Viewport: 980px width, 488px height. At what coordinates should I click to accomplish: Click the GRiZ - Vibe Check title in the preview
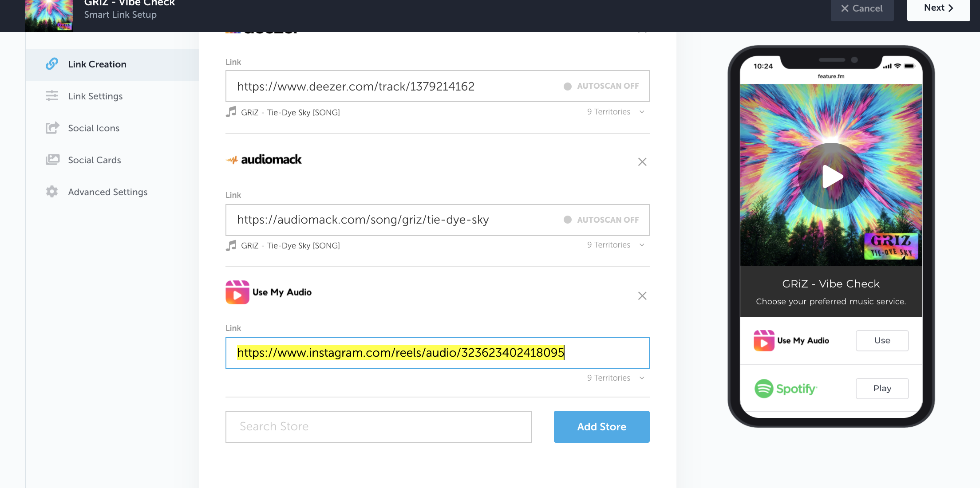831,284
